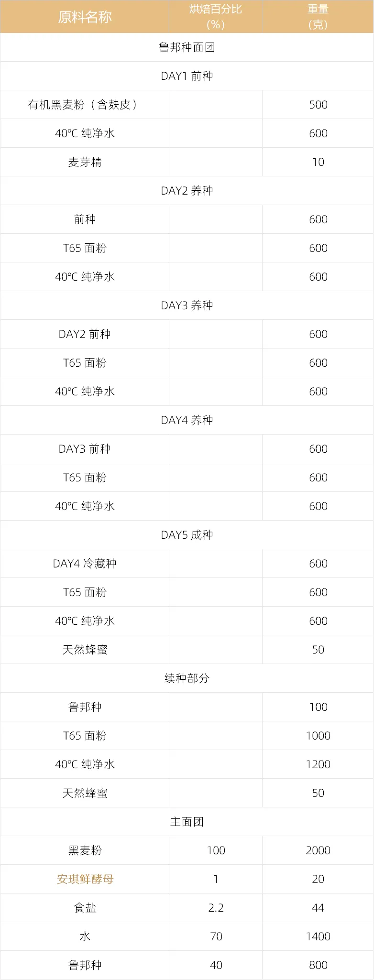Select the 烘焙百分比 (%) column header

(215, 17)
